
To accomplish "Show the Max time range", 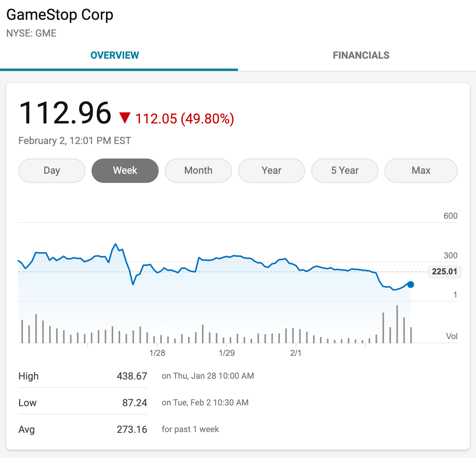I will 421,171.
